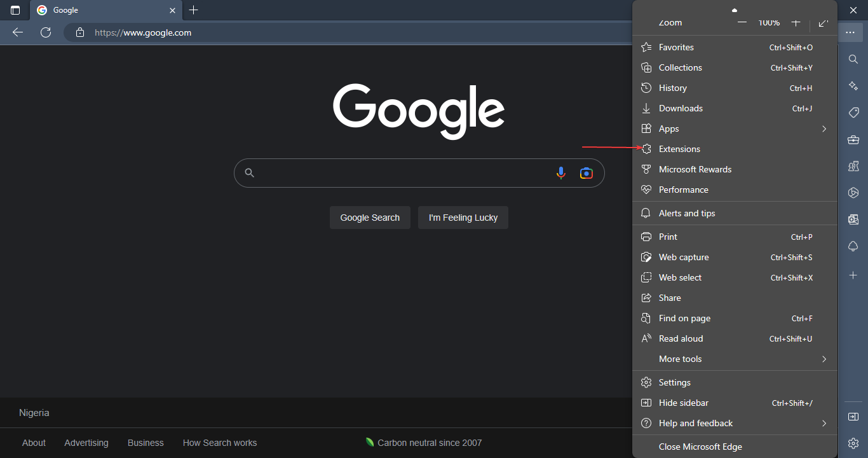Click the hide sidebar icon at sidebar bottom
The height and width of the screenshot is (458, 868).
853,416
